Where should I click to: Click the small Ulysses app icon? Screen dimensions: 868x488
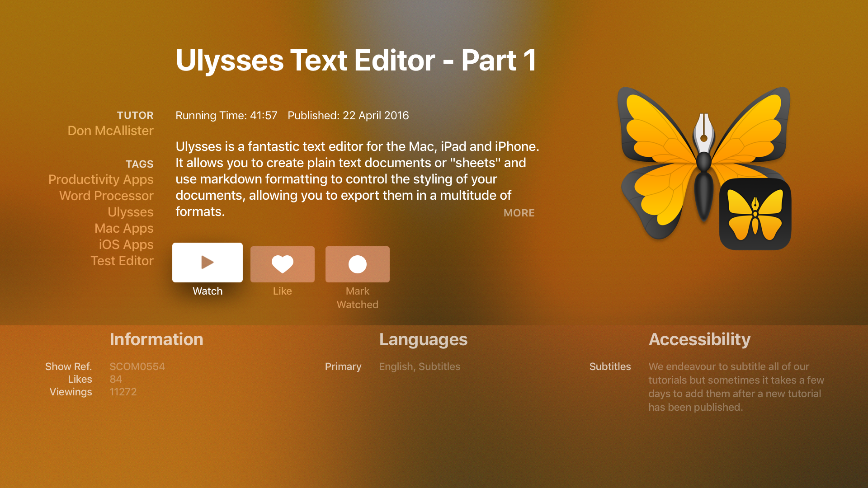tap(755, 214)
